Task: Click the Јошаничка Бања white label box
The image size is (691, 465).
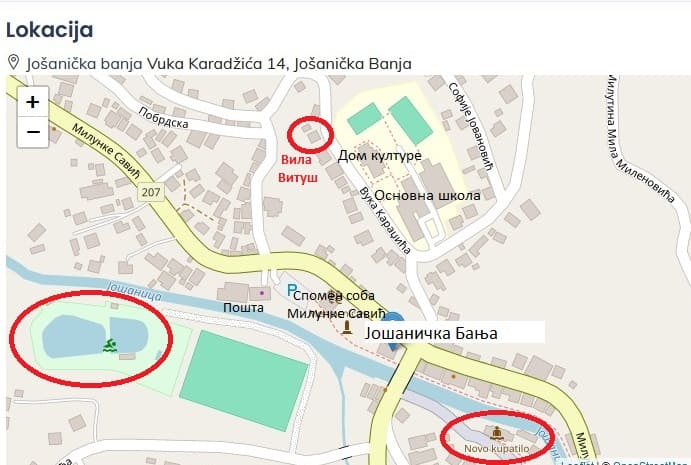Action: tap(455, 332)
